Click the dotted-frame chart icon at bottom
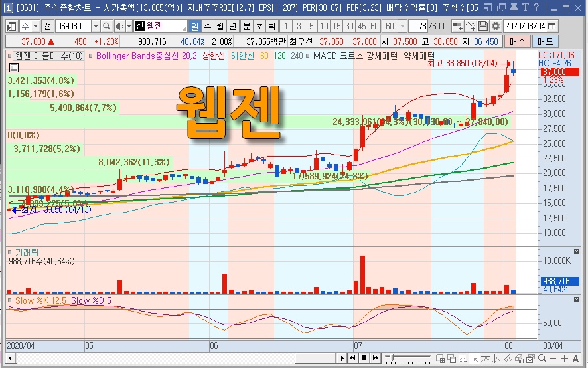The width and height of the screenshot is (588, 368). [x=463, y=358]
